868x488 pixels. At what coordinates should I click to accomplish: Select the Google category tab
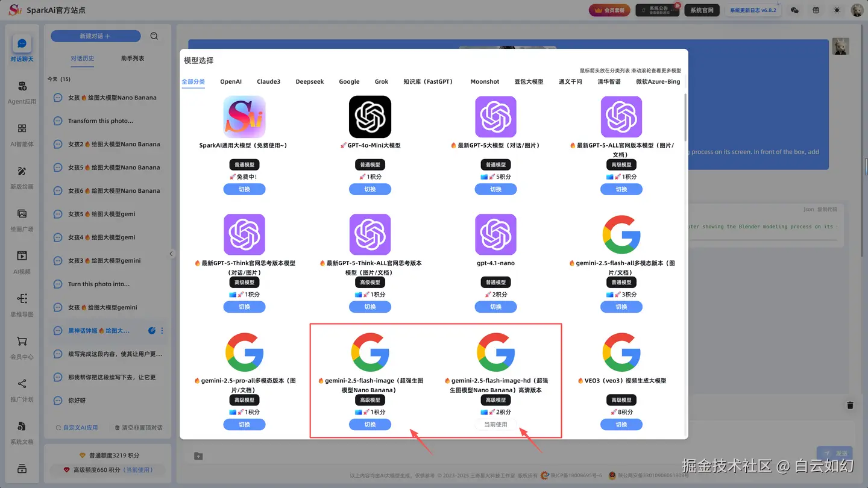click(349, 82)
